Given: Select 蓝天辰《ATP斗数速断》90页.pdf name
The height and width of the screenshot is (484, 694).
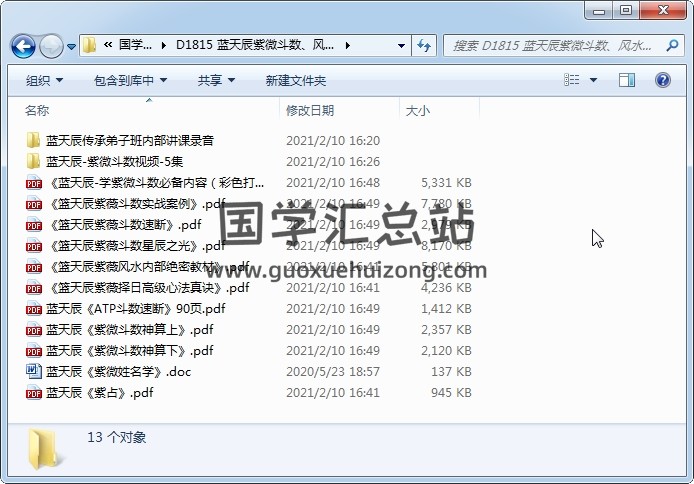Looking at the screenshot, I should click(135, 309).
